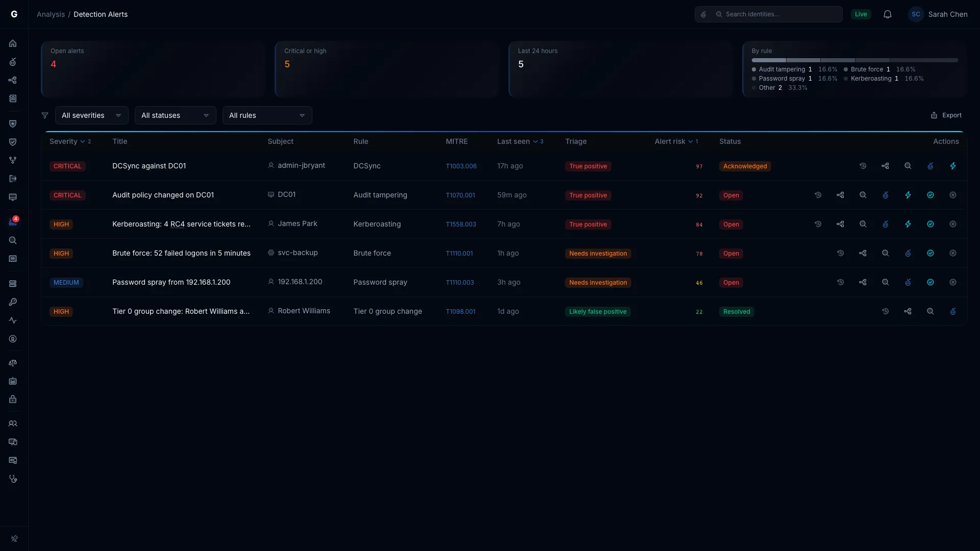Mark Audit policy changed alert as resolved
980x551 pixels.
click(x=930, y=195)
